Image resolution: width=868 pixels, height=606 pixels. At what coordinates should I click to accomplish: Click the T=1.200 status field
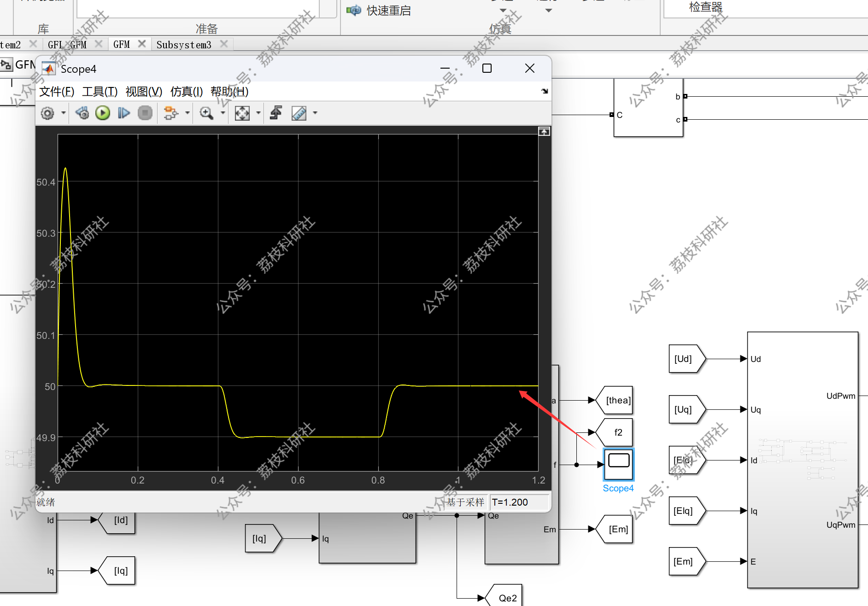[x=519, y=502]
